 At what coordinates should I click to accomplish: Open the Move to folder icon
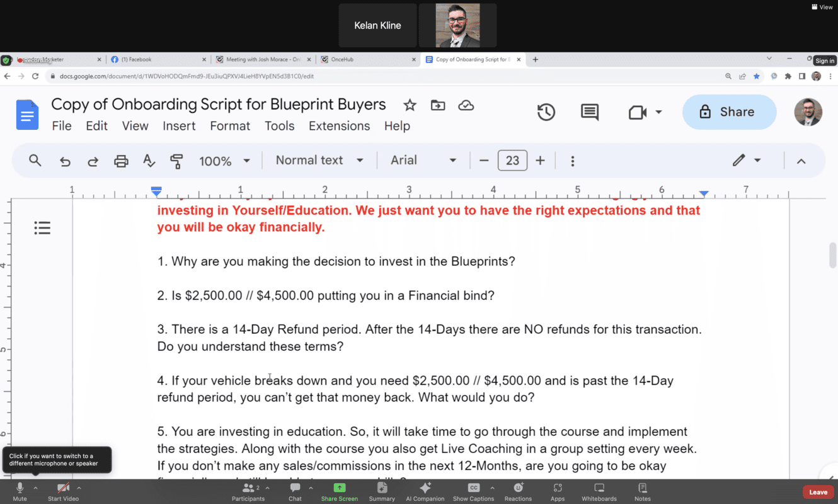tap(438, 105)
